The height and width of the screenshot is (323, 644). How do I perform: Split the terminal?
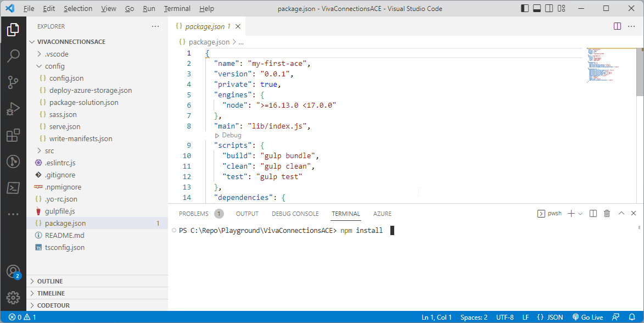[x=593, y=213]
